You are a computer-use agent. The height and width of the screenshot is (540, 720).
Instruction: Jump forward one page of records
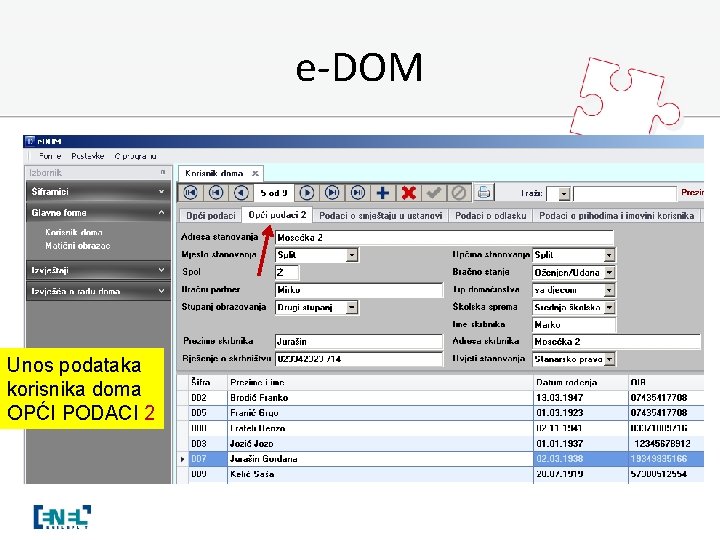point(332,192)
